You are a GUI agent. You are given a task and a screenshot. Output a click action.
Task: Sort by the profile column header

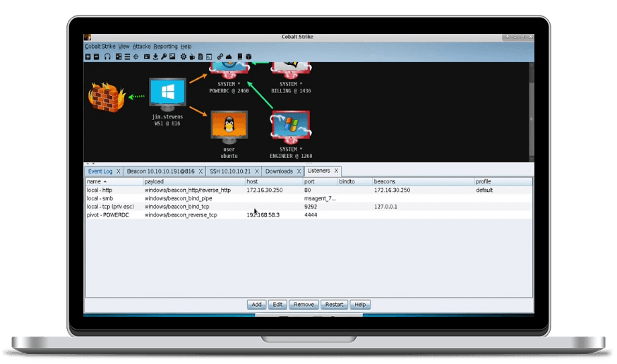coord(503,181)
